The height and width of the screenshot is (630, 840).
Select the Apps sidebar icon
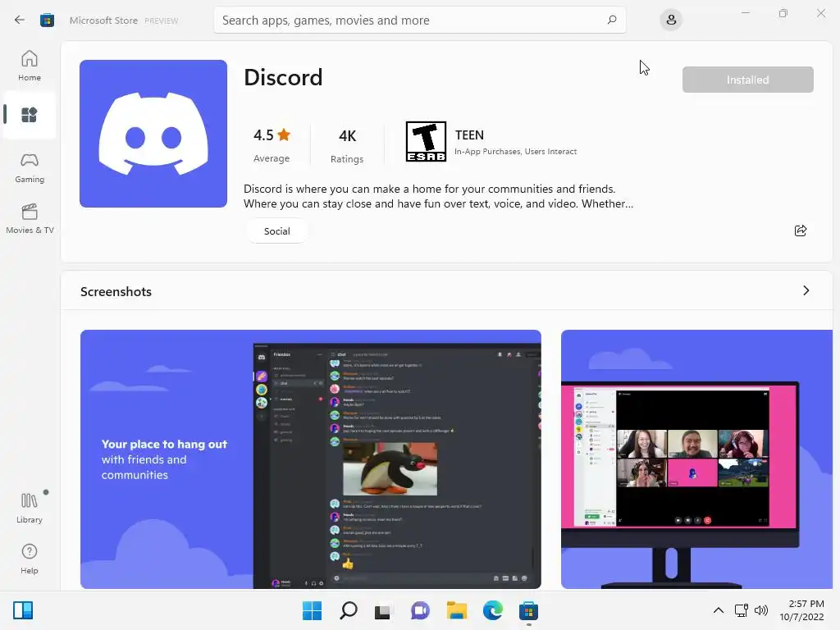(30, 115)
